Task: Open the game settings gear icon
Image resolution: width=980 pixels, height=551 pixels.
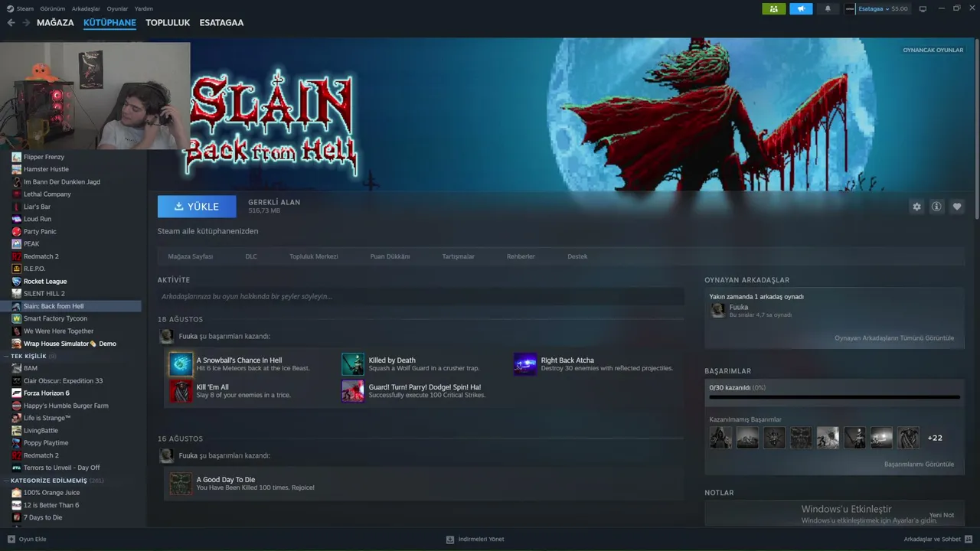Action: (916, 207)
